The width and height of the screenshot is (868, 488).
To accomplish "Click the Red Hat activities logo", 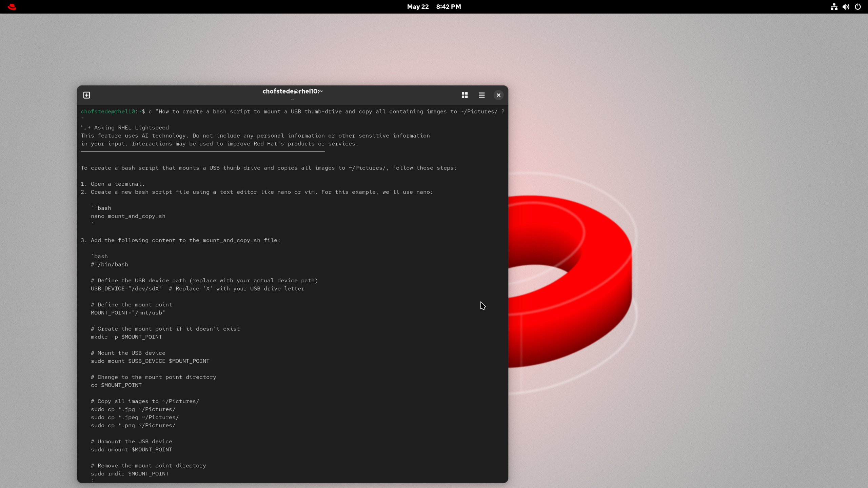I will click(x=12, y=7).
